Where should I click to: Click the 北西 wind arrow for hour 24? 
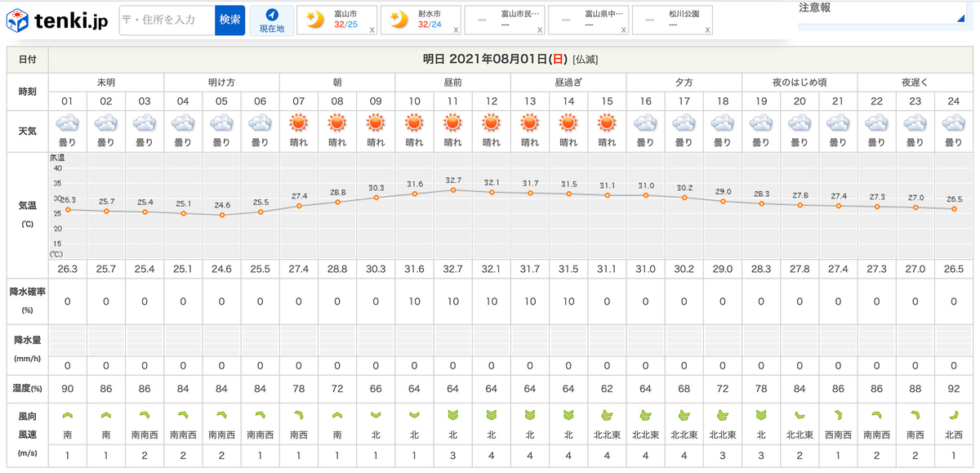(953, 415)
